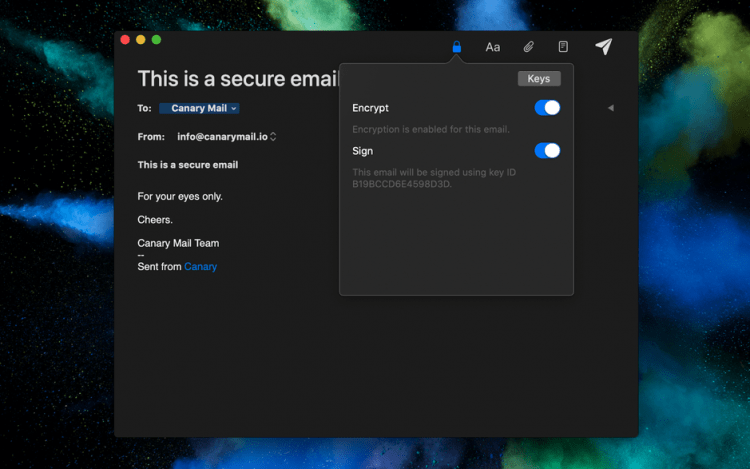Open the Keys button in popover
The height and width of the screenshot is (469, 750).
pyautogui.click(x=539, y=78)
